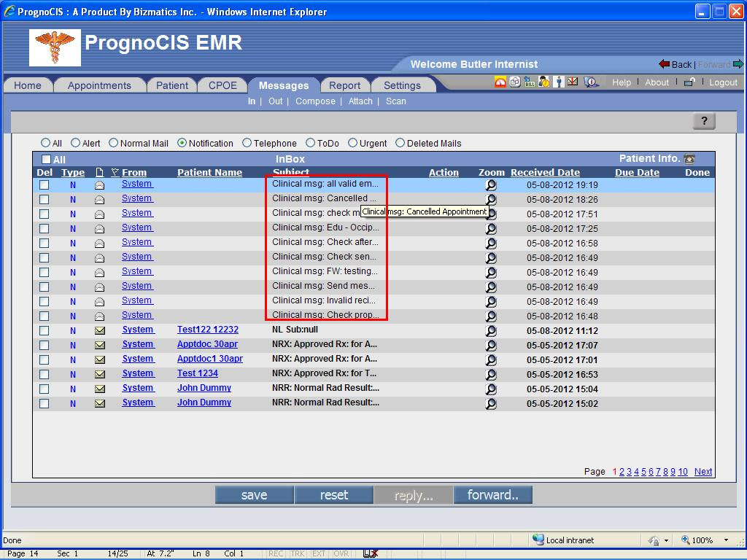Tick the All checkbox in InBox header
This screenshot has width=747, height=560.
[46, 160]
